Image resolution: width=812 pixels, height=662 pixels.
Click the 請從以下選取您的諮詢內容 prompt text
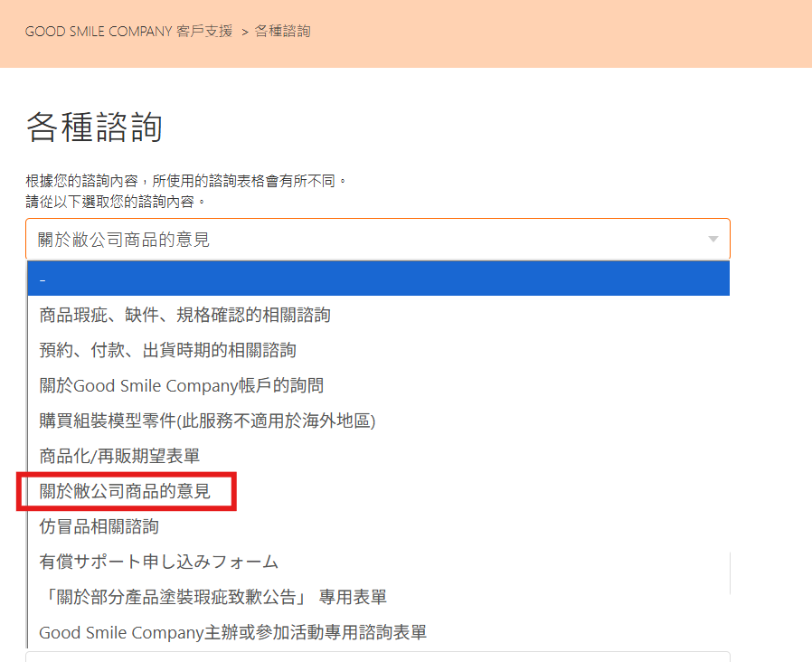click(116, 200)
